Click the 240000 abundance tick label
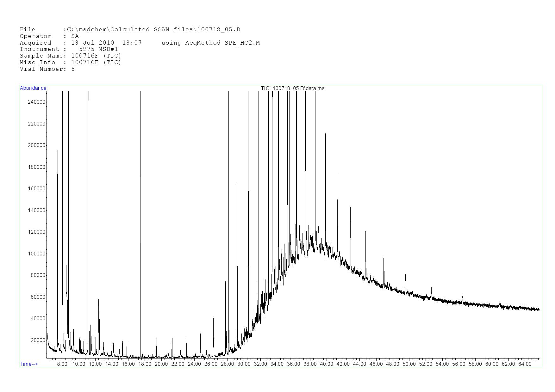The height and width of the screenshot is (392, 555). (x=37, y=102)
